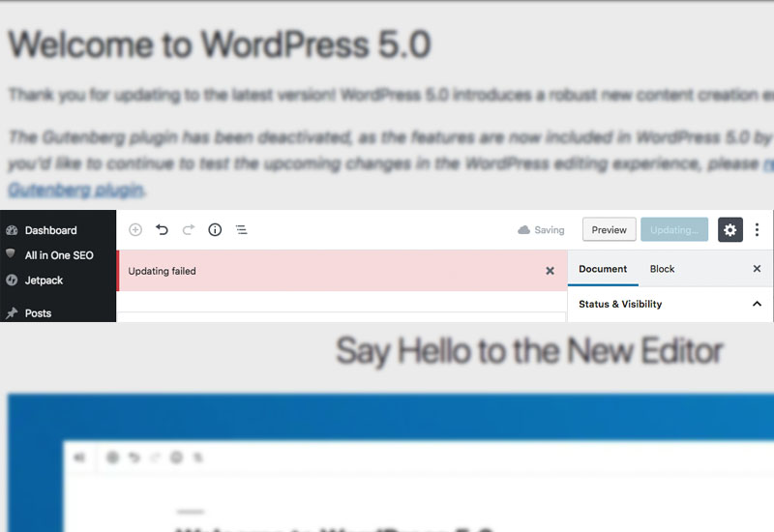Click the add block plus icon
Image resolution: width=774 pixels, height=532 pixels.
pos(135,229)
